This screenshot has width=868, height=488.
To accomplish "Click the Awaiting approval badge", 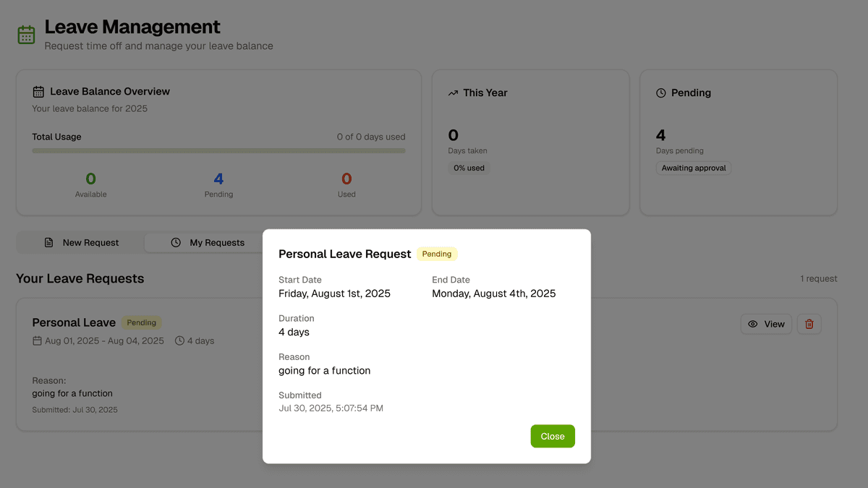I will tap(694, 168).
